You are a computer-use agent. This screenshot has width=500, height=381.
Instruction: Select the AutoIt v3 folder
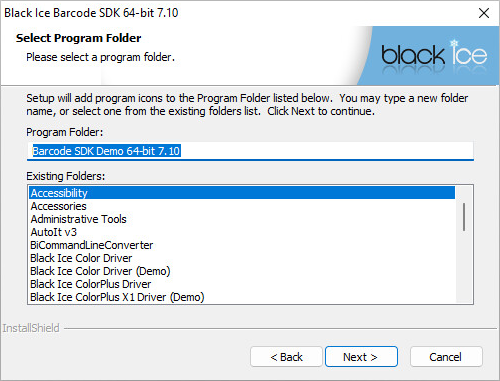coord(242,232)
